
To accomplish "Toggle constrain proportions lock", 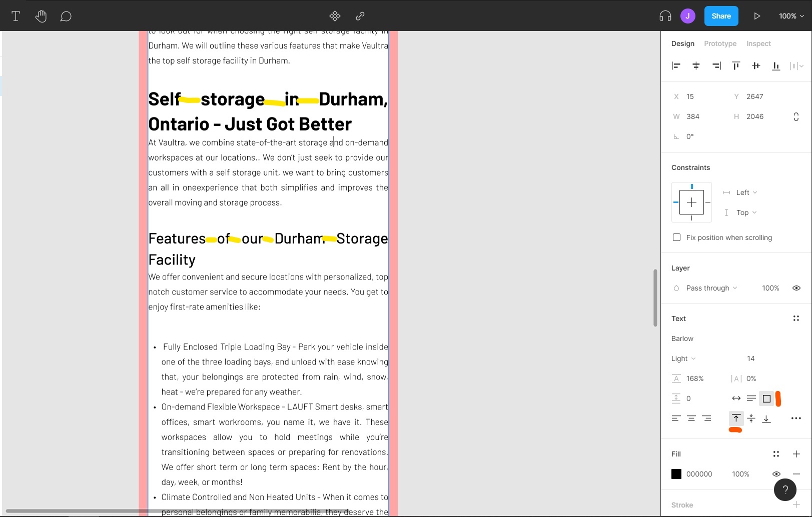I will tap(796, 116).
